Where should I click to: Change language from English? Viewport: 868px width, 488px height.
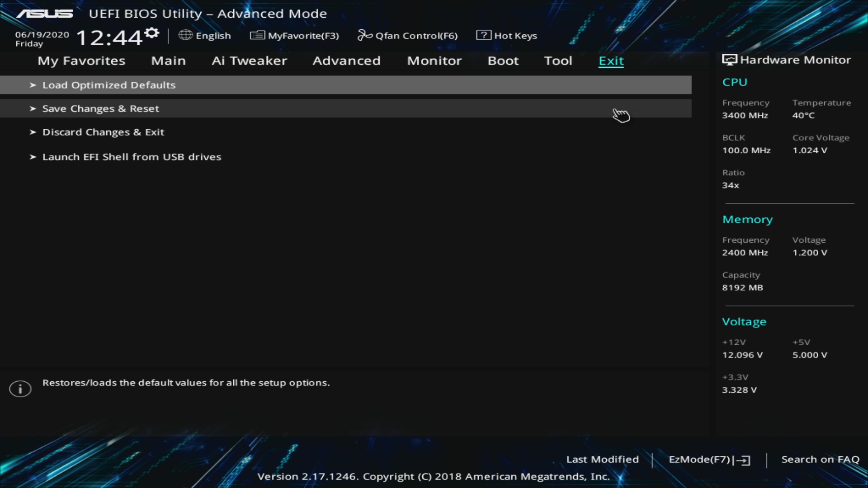pyautogui.click(x=213, y=36)
